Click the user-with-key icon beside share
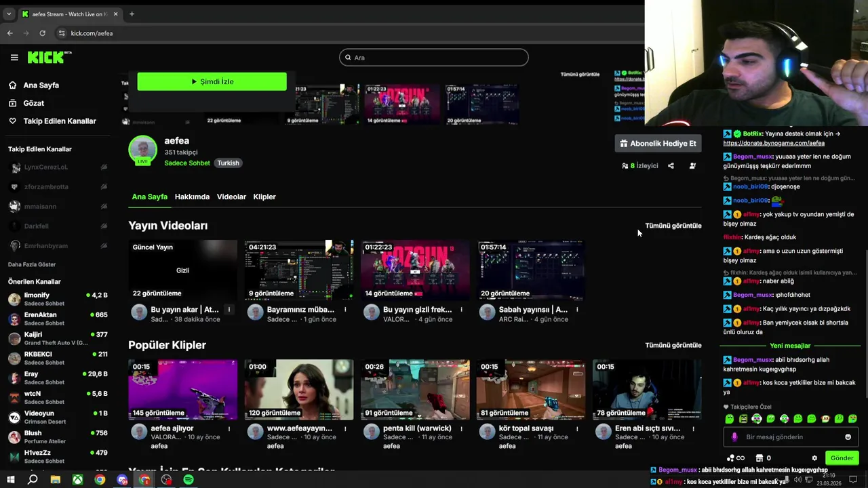The height and width of the screenshot is (488, 868). (692, 165)
